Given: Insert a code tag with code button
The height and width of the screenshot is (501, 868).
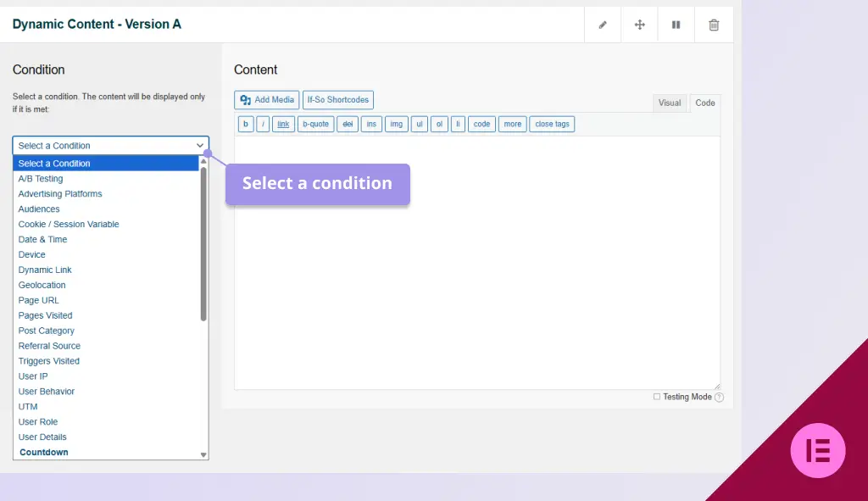Looking at the screenshot, I should click(x=481, y=124).
